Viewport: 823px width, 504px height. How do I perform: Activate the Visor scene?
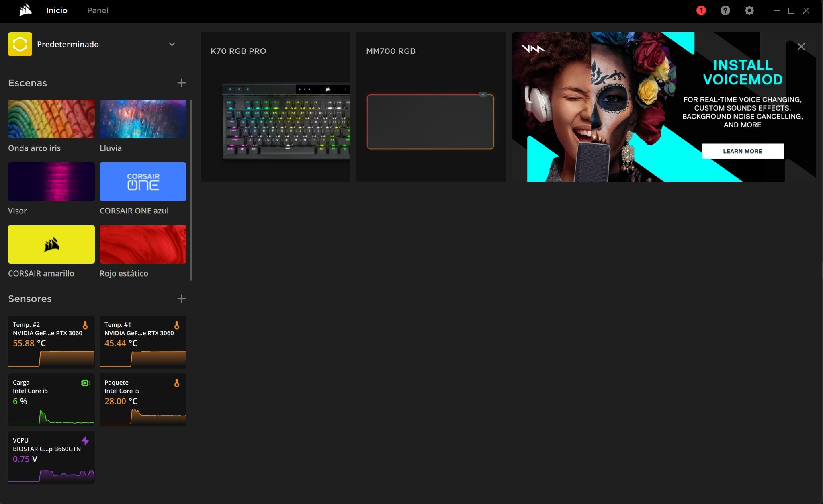[51, 182]
